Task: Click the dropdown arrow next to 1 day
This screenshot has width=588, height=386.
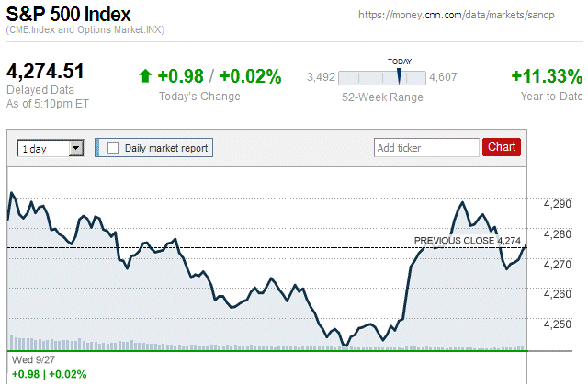Action: tap(76, 147)
